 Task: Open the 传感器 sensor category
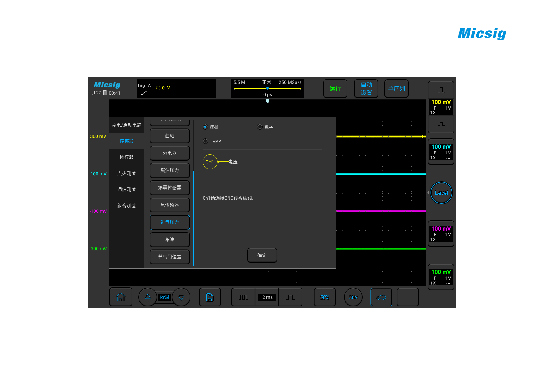[127, 141]
